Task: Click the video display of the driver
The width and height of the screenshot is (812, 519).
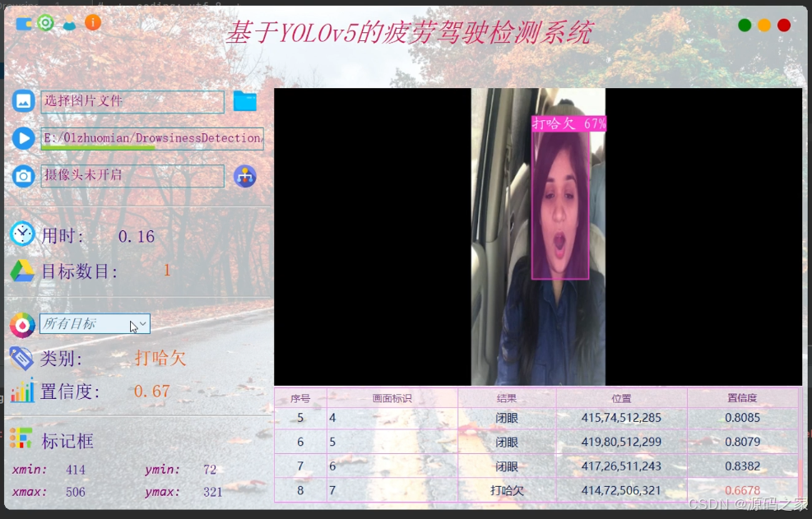Action: pos(538,237)
